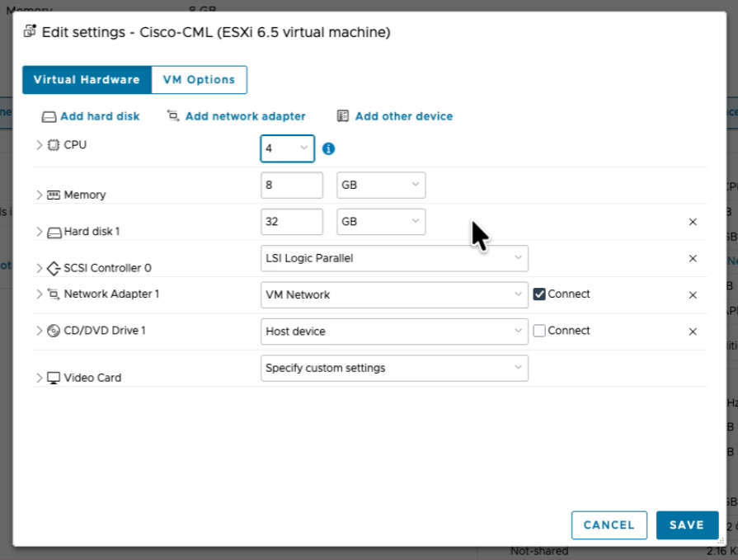738x560 pixels.
Task: Click the Memory module icon
Action: pyautogui.click(x=54, y=195)
